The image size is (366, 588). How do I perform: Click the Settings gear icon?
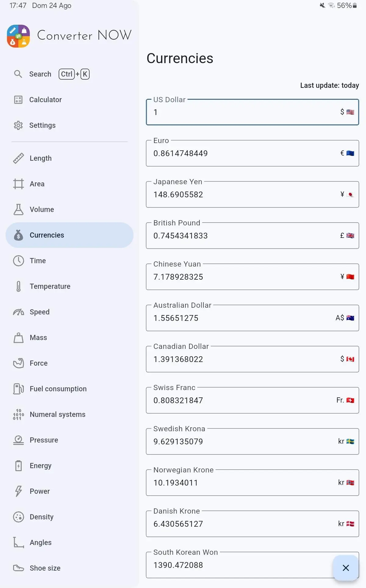(x=18, y=125)
